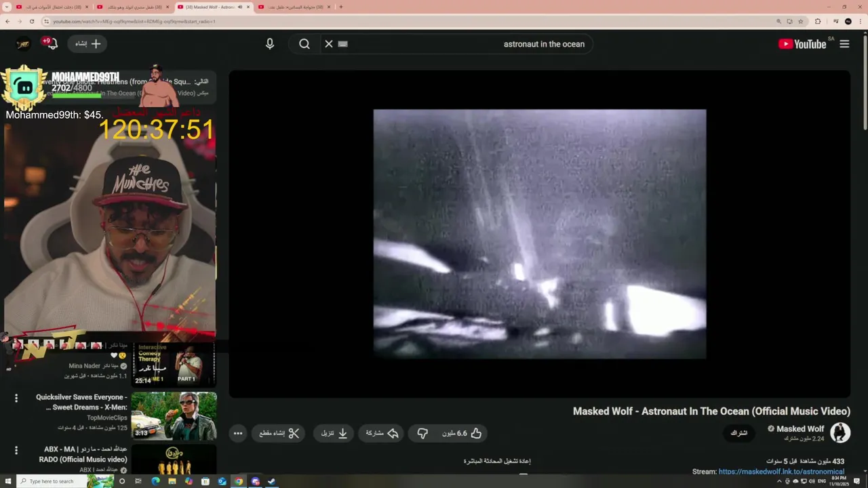Switch to the first YouTube browser tab

pyautogui.click(x=51, y=7)
